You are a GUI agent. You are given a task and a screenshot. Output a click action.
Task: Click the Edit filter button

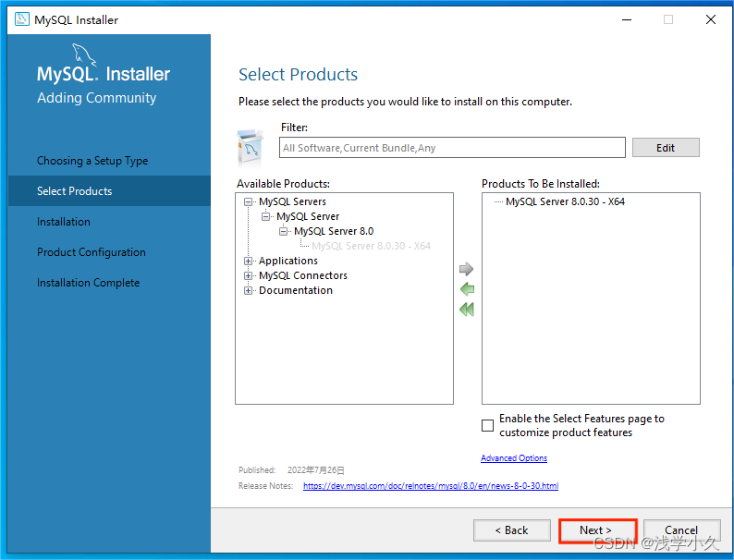(x=666, y=148)
